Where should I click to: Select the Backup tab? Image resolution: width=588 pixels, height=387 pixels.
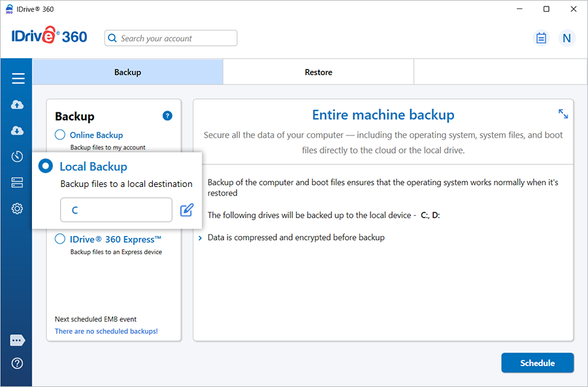127,73
